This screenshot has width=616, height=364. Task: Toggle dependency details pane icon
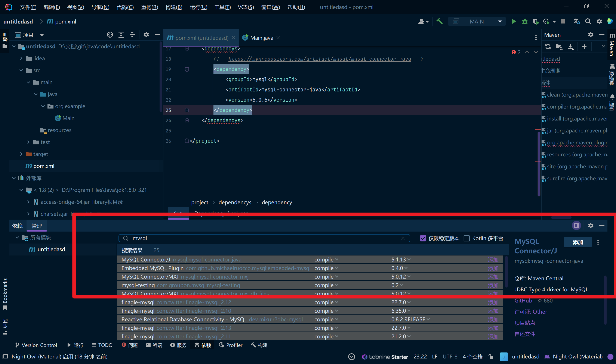[x=577, y=225]
